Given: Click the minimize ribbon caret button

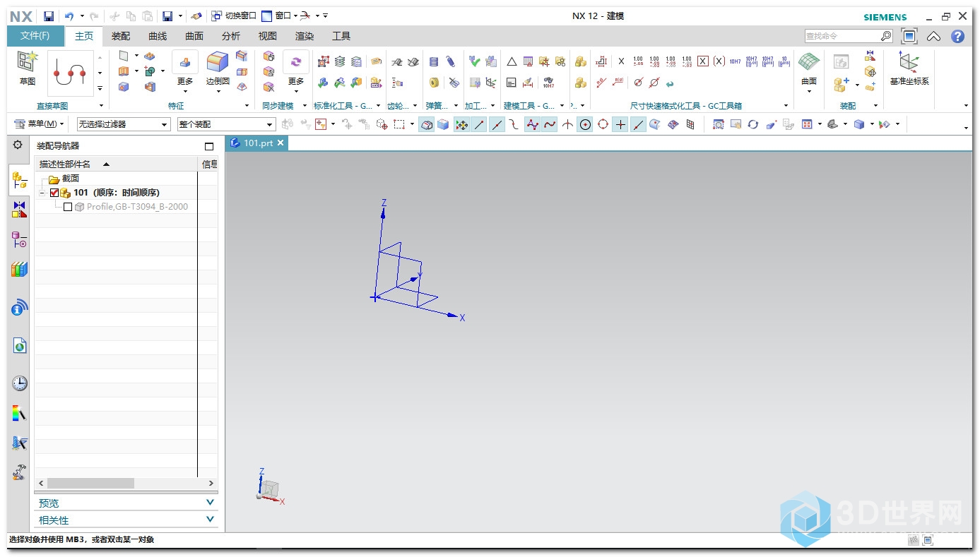Looking at the screenshot, I should pos(933,37).
